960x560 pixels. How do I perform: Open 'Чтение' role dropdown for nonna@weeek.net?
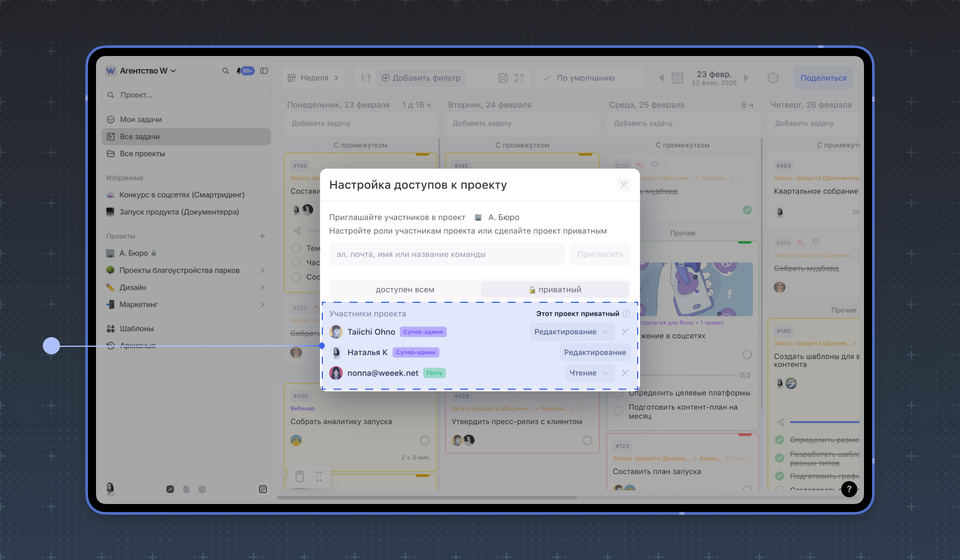(x=589, y=373)
